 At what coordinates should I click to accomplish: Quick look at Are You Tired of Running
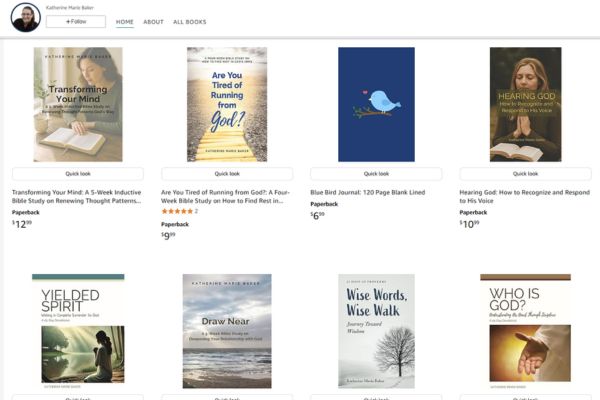(x=227, y=174)
